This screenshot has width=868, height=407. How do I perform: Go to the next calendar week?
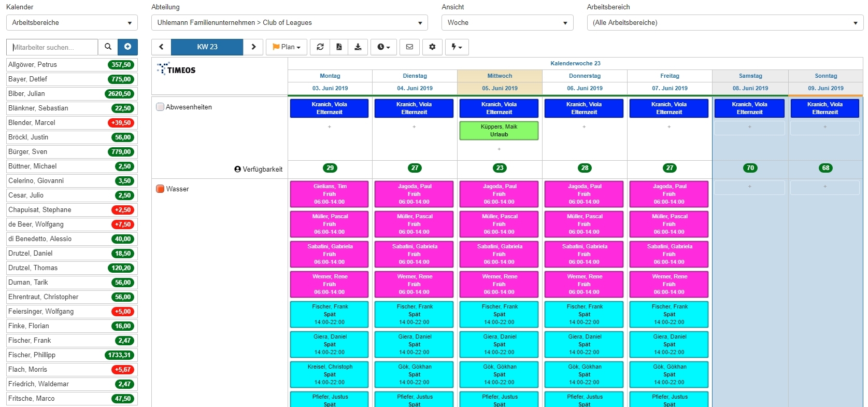(253, 47)
